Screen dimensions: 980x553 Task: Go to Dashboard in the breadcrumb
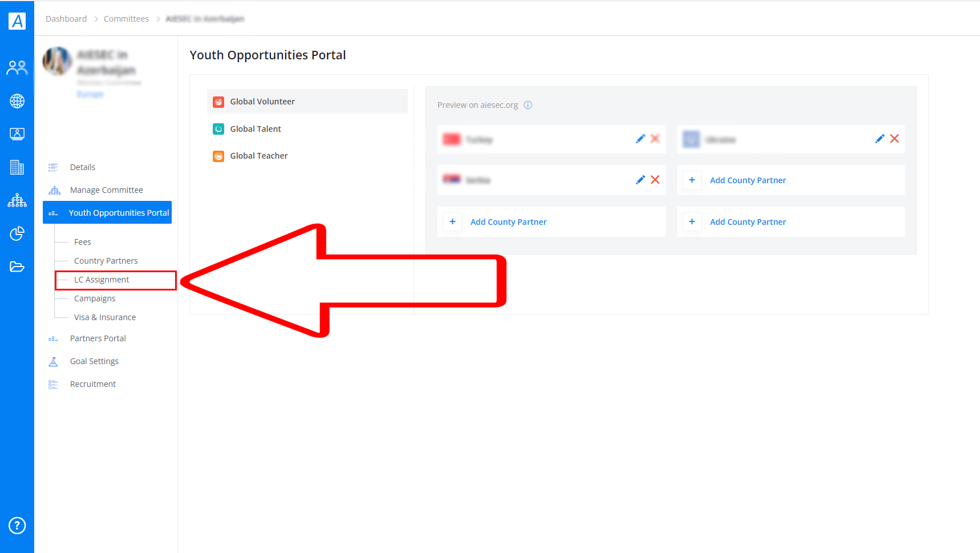pos(66,19)
